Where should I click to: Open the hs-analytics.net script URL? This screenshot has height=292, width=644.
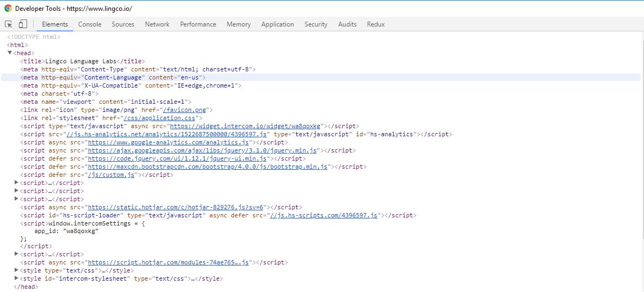point(166,134)
